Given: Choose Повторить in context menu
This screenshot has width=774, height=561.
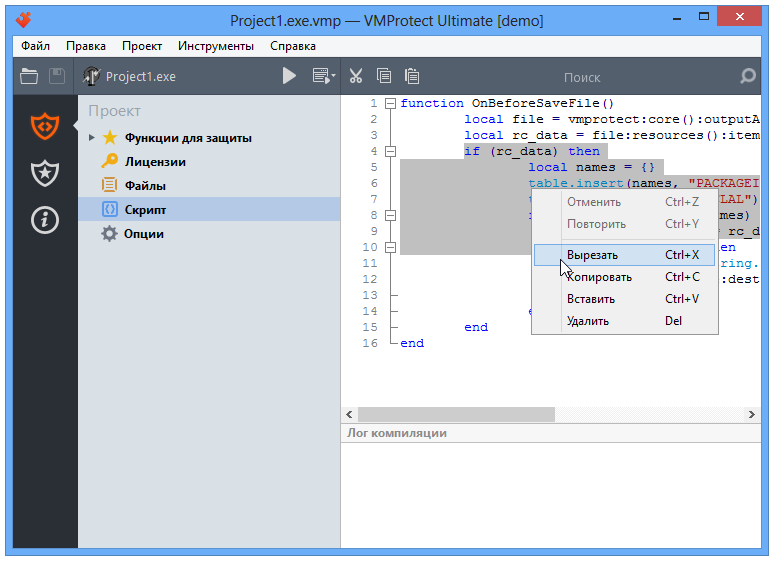Looking at the screenshot, I should pyautogui.click(x=624, y=224).
